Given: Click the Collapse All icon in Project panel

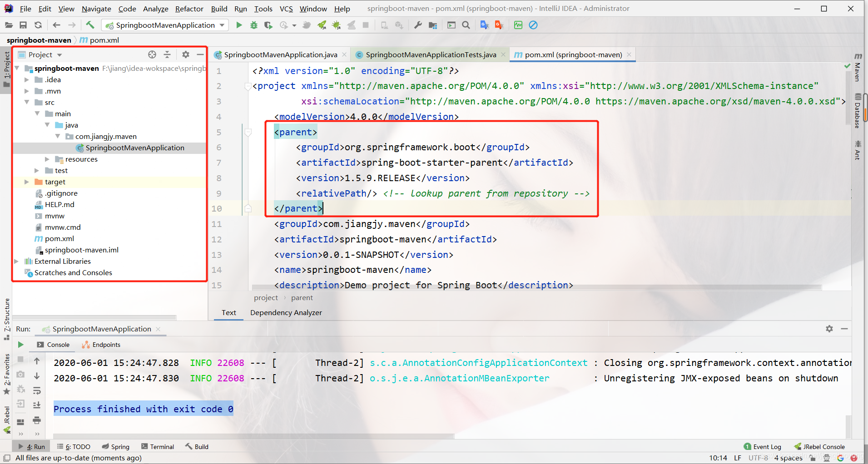Looking at the screenshot, I should pos(167,54).
